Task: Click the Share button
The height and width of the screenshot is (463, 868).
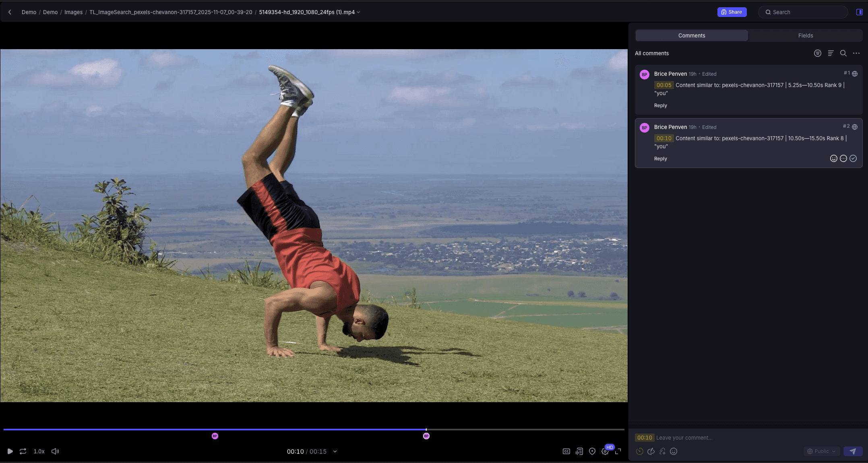Action: (x=732, y=12)
